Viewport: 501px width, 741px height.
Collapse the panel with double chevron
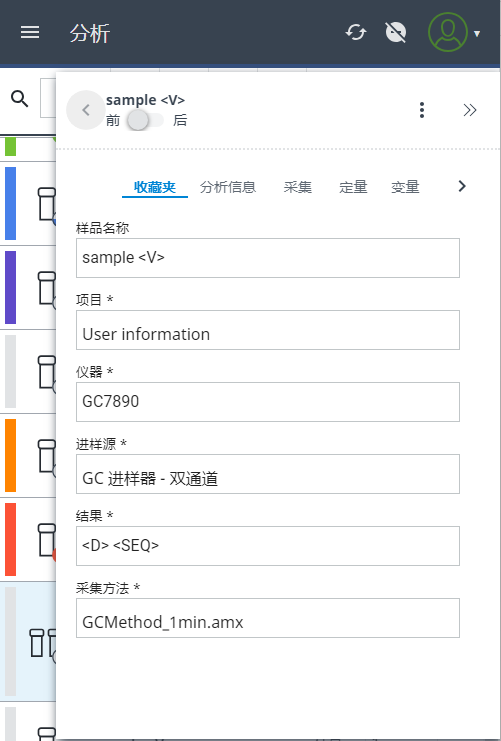pyautogui.click(x=469, y=110)
